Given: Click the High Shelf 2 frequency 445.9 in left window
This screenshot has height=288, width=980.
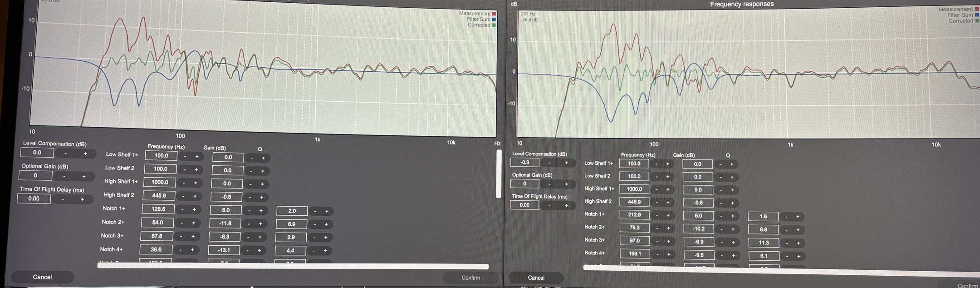Looking at the screenshot, I should tap(159, 195).
